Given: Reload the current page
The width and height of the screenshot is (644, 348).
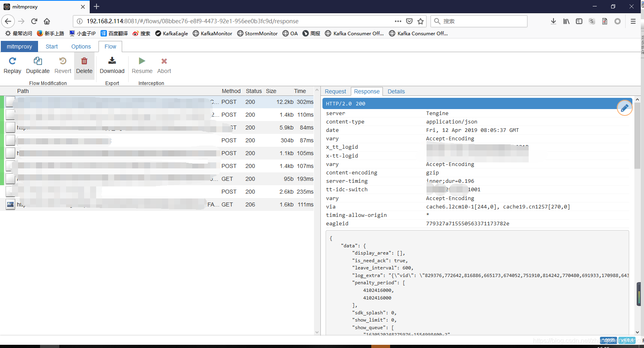Looking at the screenshot, I should click(x=34, y=21).
